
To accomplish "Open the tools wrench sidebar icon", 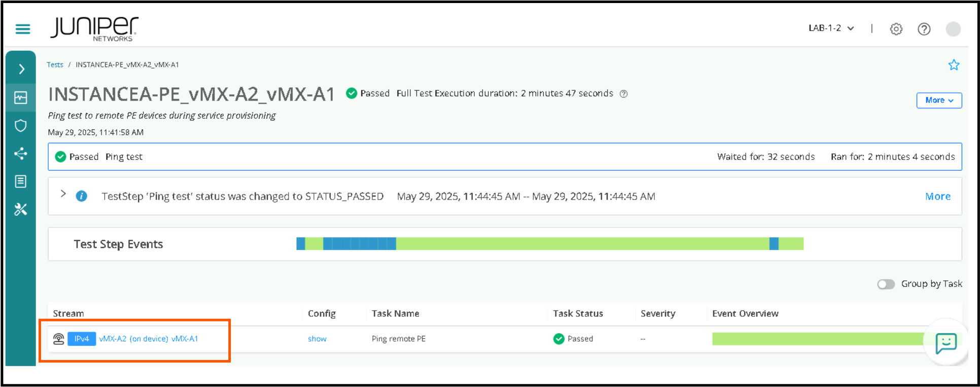I will click(x=21, y=209).
